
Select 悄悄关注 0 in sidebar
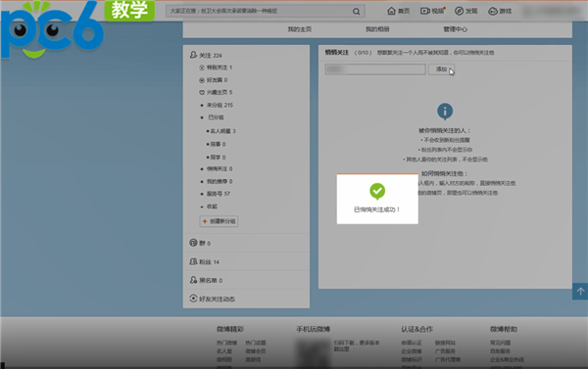[220, 169]
